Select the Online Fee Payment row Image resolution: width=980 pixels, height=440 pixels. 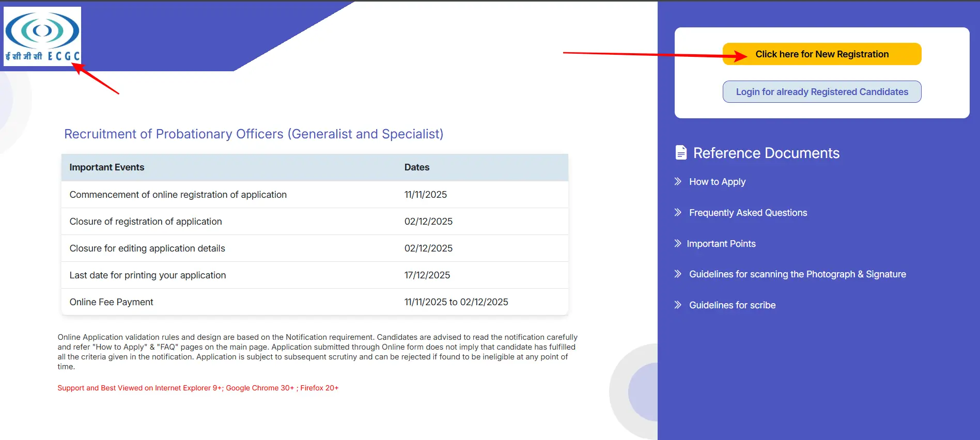pos(111,302)
